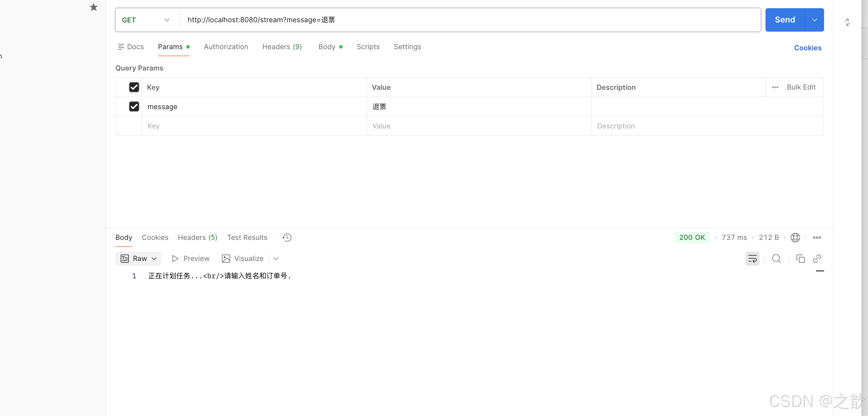Screen dimensions: 868x416
Task: Open the response Headers (5) tab
Action: click(197, 238)
